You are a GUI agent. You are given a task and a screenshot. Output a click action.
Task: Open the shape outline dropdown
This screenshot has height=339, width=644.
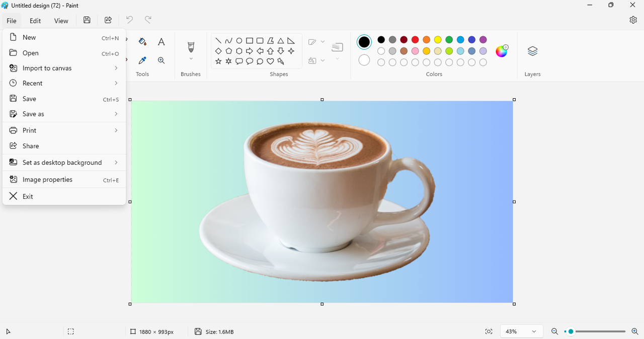[x=323, y=42]
